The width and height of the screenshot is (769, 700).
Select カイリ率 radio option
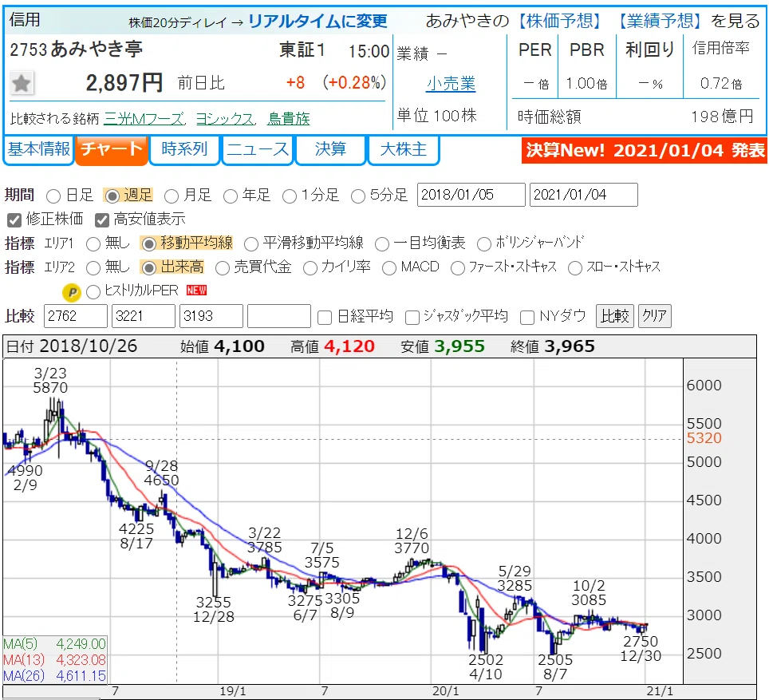click(x=310, y=268)
